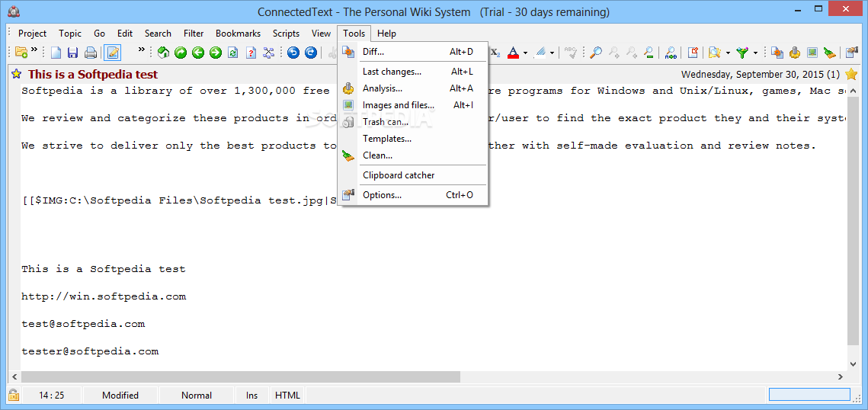868x410 pixels.
Task: Click the open project folder icon
Action: point(21,52)
